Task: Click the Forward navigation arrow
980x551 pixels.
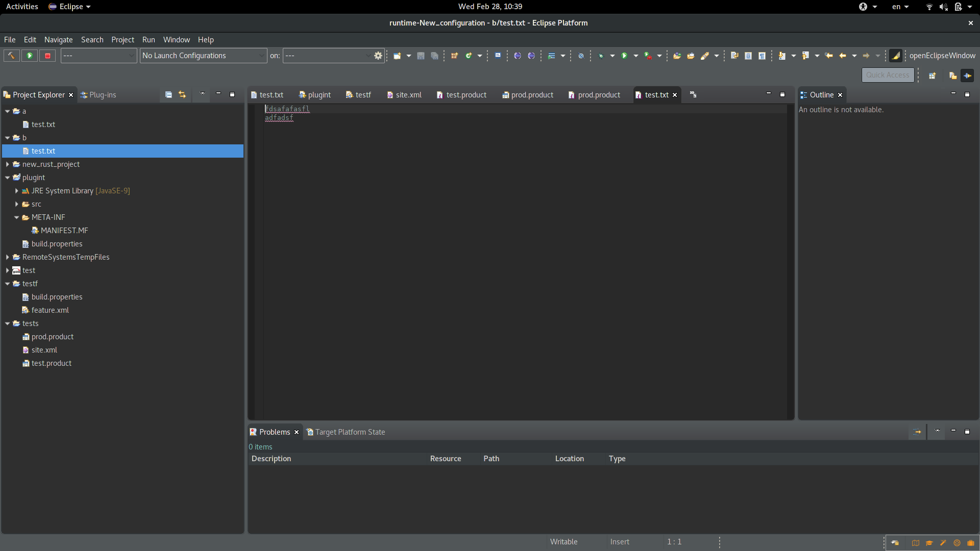Action: [866, 56]
